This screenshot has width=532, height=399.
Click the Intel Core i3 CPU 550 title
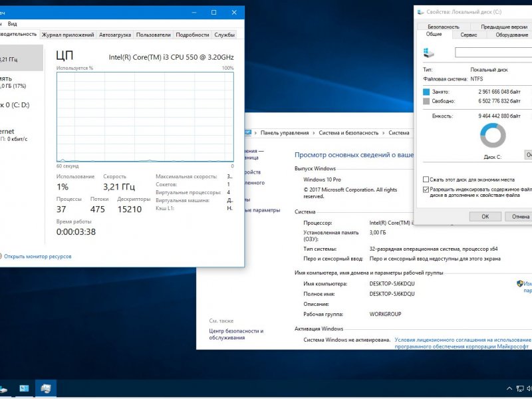pos(172,57)
